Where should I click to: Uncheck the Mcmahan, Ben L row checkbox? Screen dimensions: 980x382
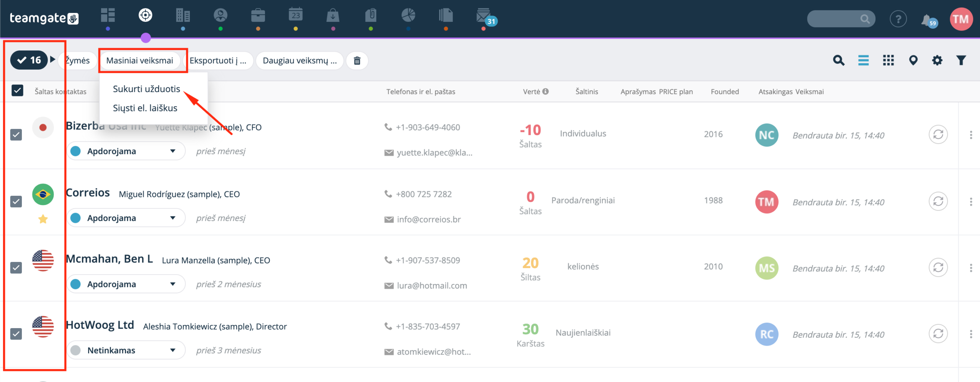(x=16, y=268)
